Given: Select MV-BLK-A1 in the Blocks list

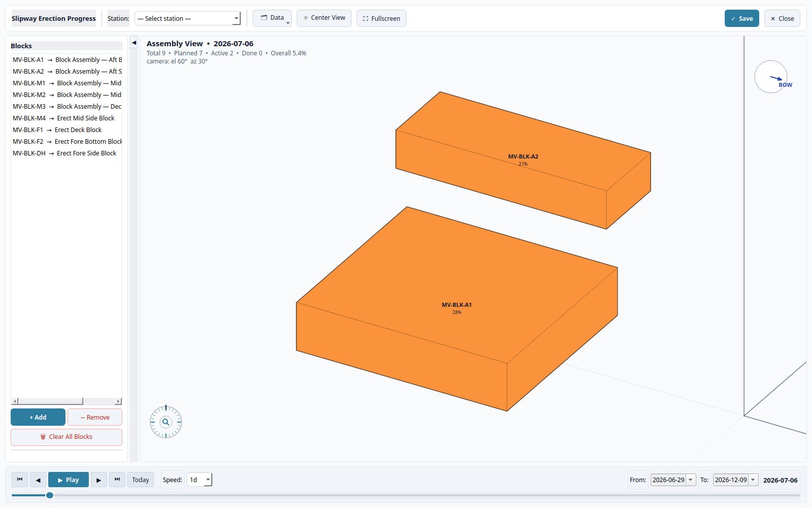Looking at the screenshot, I should click(66, 60).
